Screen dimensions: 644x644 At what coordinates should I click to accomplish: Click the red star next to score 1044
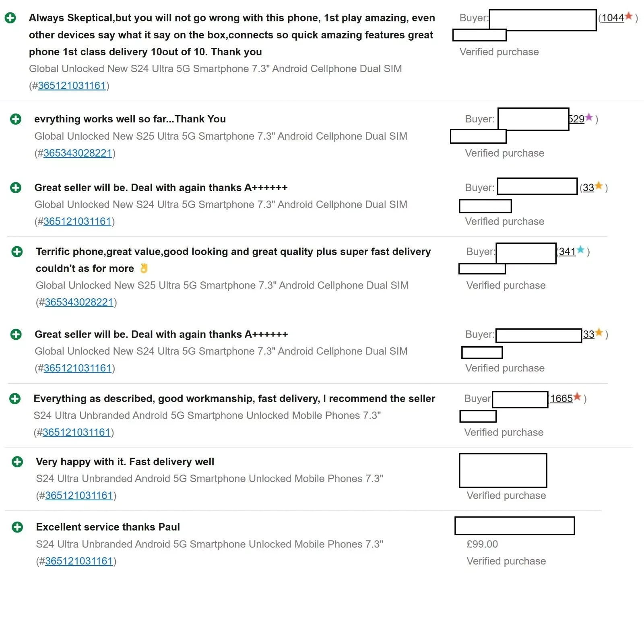click(x=628, y=17)
